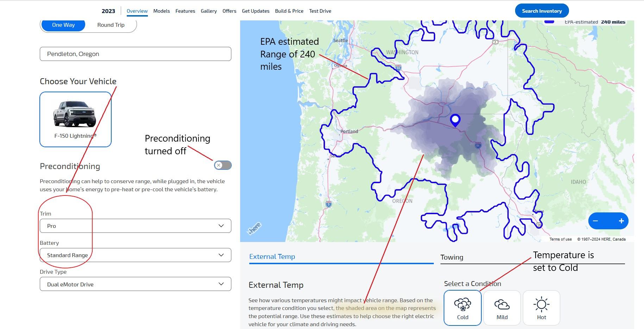
Task: Click the 2023 model year label
Action: point(108,11)
